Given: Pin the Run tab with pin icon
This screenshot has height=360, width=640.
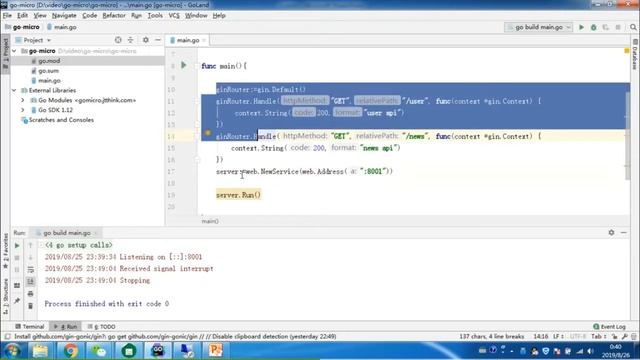Looking at the screenshot, I should [x=17, y=301].
